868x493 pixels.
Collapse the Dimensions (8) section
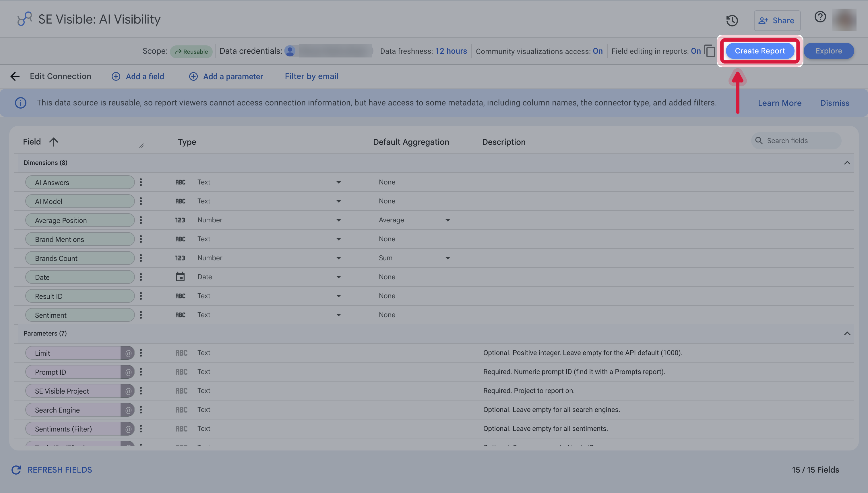coord(847,163)
